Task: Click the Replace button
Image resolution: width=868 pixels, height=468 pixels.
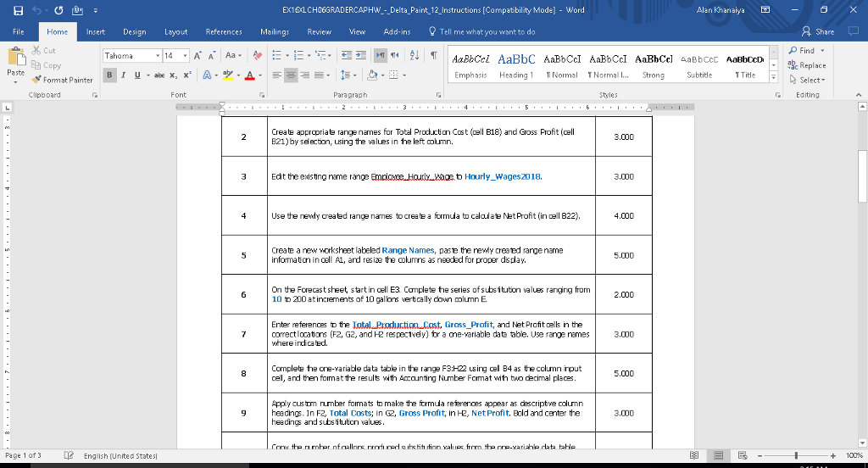Action: [806, 65]
